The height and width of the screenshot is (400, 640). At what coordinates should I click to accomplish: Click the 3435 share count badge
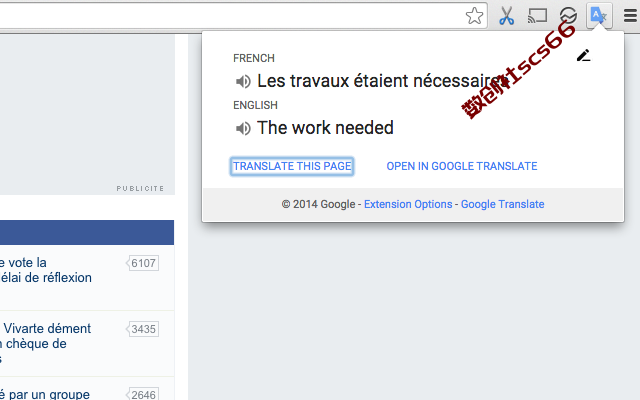coord(142,329)
